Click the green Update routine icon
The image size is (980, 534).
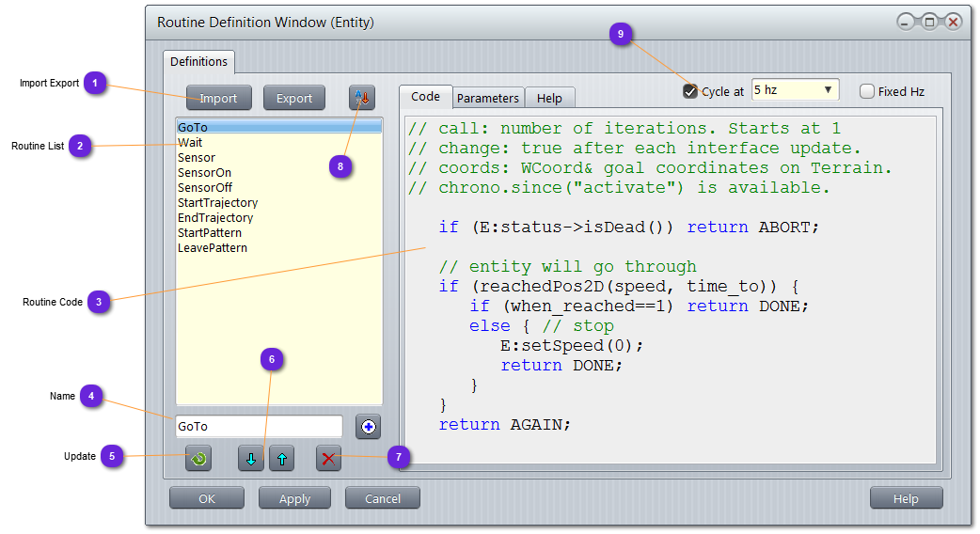pos(198,459)
